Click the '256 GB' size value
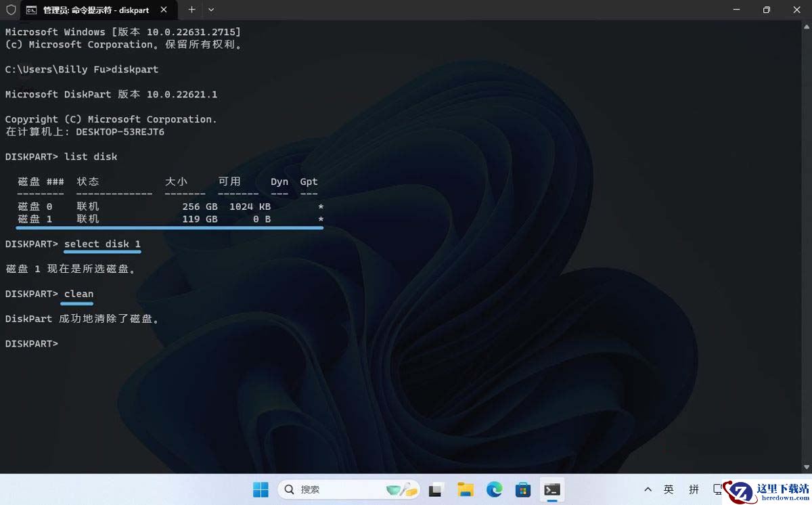This screenshot has width=812, height=505. point(200,206)
